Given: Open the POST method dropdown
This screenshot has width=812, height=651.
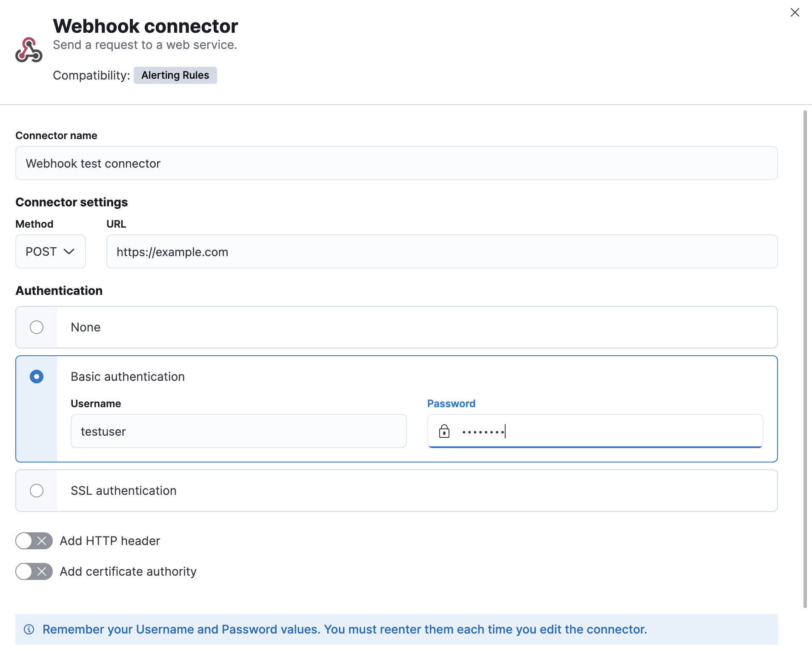Looking at the screenshot, I should 50,251.
